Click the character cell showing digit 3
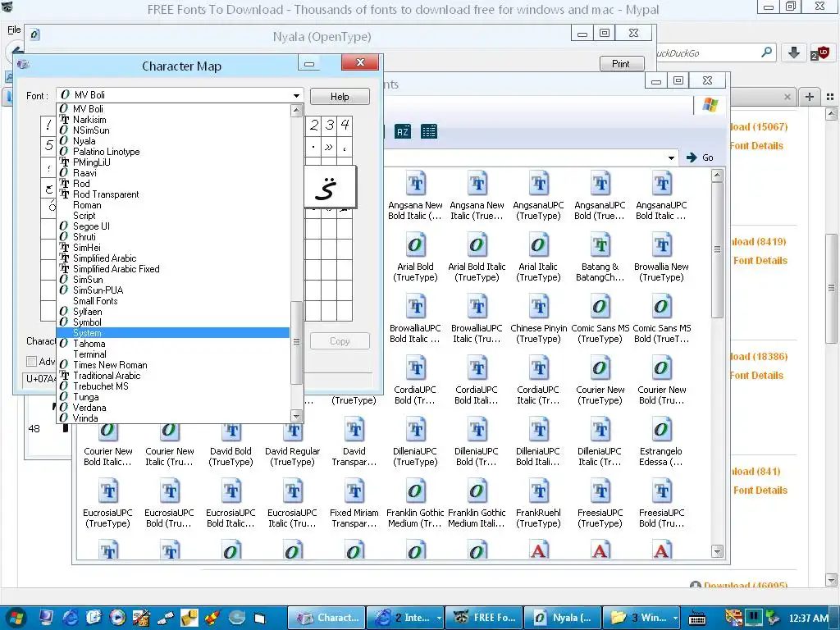Image resolution: width=840 pixels, height=630 pixels. coord(330,126)
